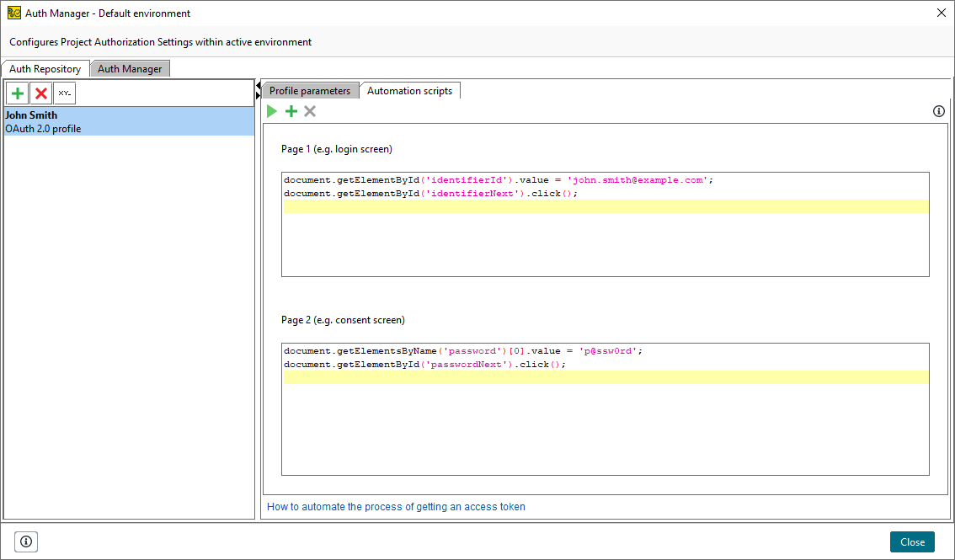Open the Profile parameters tab
This screenshot has height=560, width=955.
(x=309, y=90)
